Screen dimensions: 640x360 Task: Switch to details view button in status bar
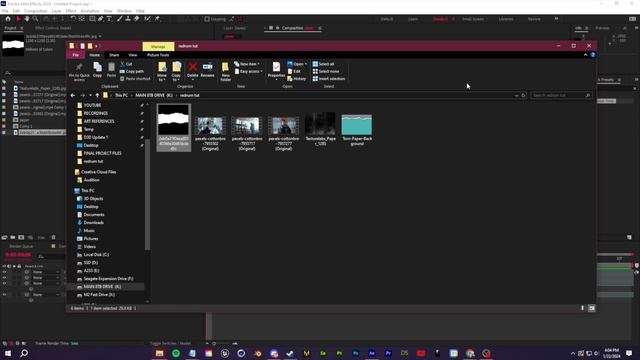tap(582, 308)
